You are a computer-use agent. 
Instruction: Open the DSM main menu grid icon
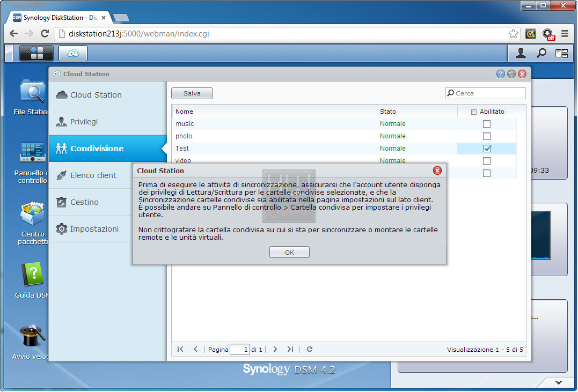coord(36,53)
